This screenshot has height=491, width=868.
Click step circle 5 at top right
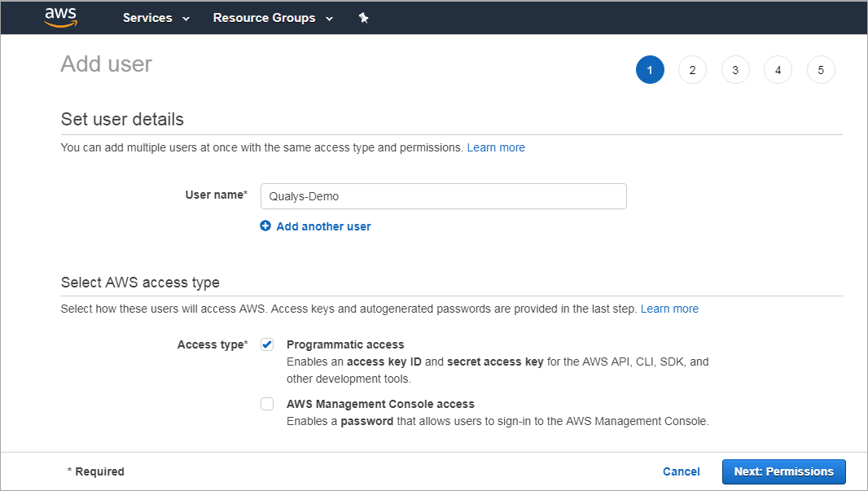[821, 70]
